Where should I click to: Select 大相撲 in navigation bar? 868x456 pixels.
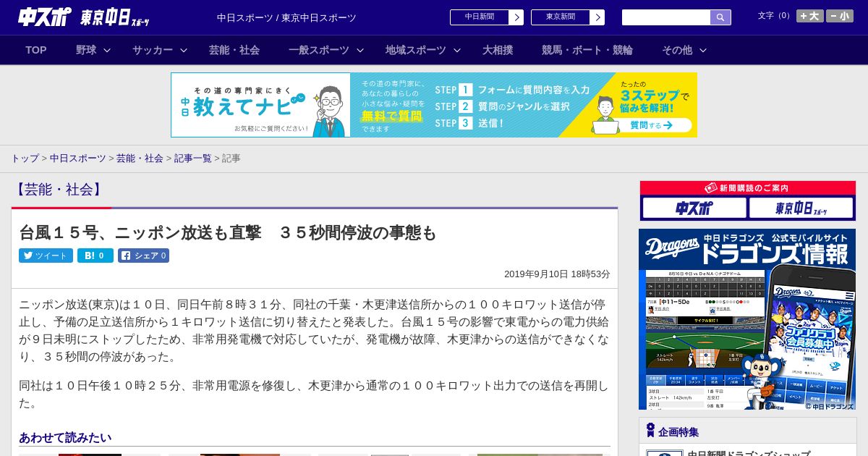(x=498, y=50)
